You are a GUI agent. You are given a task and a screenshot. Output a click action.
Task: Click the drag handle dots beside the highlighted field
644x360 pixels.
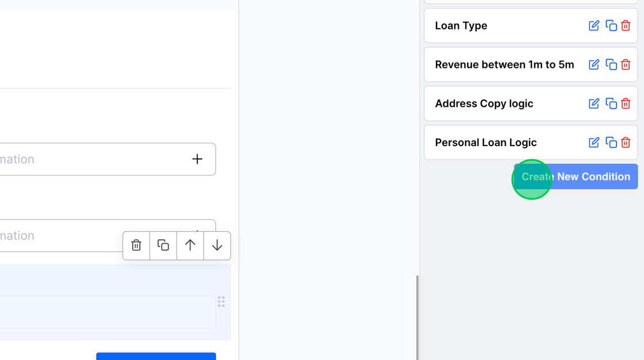pyautogui.click(x=221, y=301)
